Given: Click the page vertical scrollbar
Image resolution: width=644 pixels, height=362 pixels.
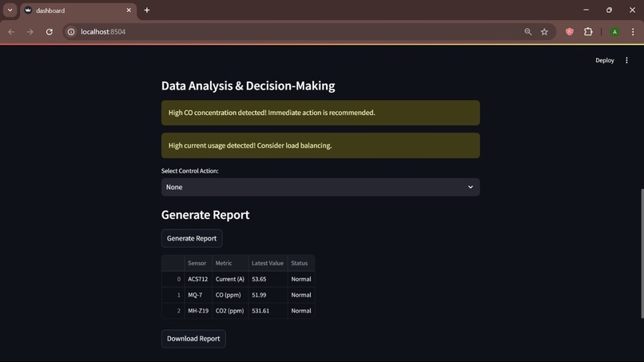Looking at the screenshot, I should click(x=642, y=253).
